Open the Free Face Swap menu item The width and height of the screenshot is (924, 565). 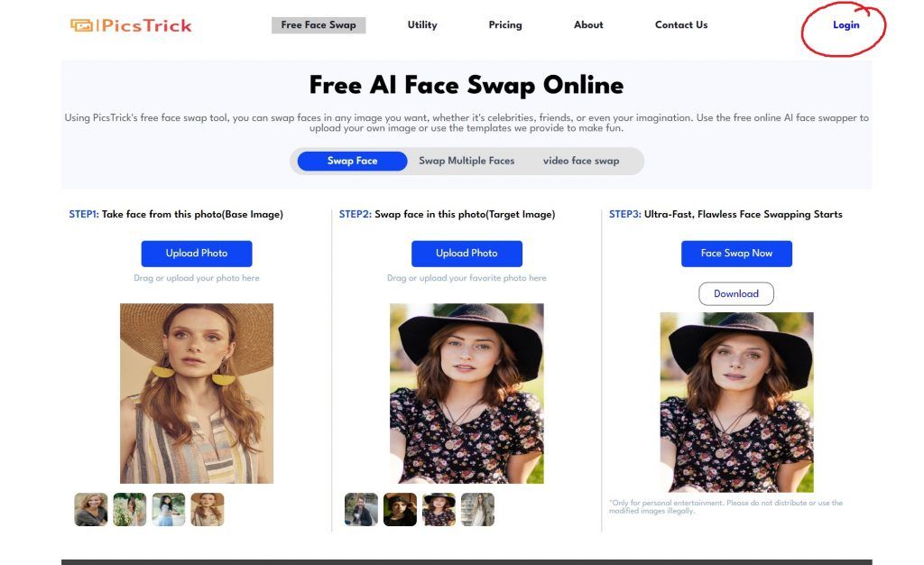319,24
